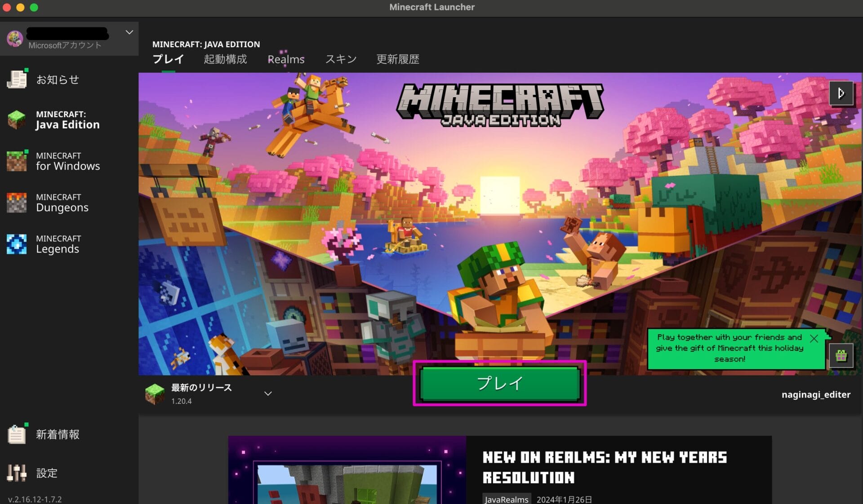Switch to the Realms tab
Screen dimensions: 863x504
[x=286, y=59]
